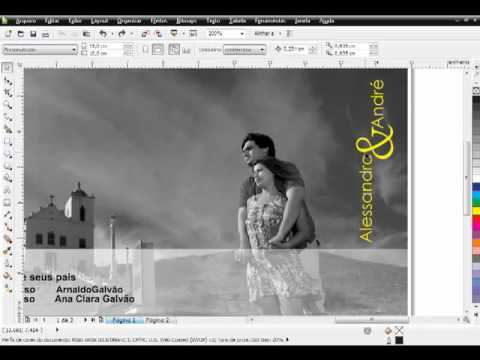This screenshot has height=360, width=480.
Task: Click the Paste icon
Action: [x=87, y=34]
